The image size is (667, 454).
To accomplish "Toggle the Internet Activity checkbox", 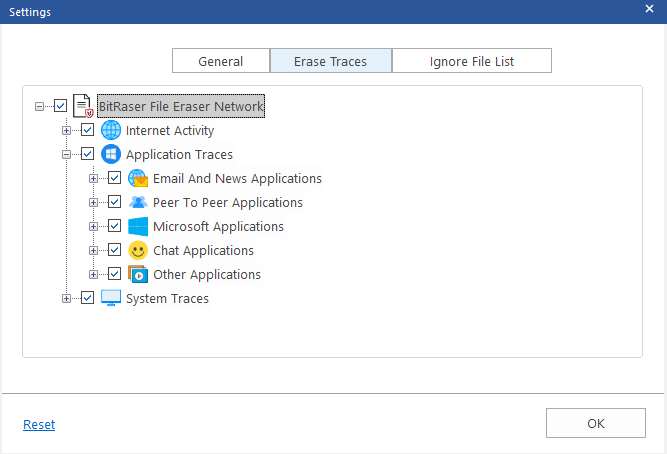I will coord(88,130).
